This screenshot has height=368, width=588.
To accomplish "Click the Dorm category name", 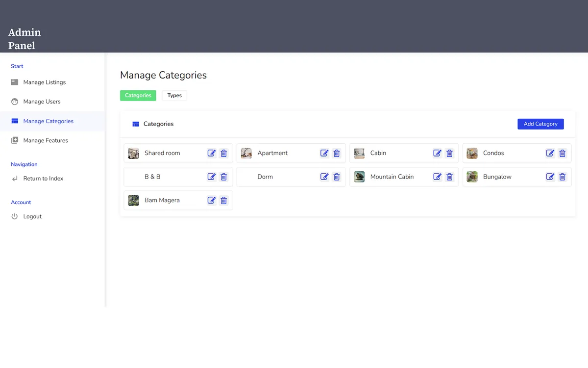I will point(265,177).
